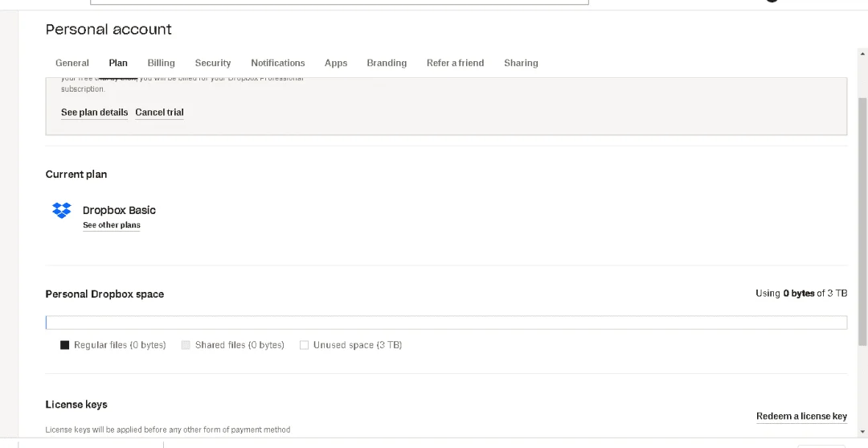The width and height of the screenshot is (868, 448).
Task: Click the Regular files (0 bytes) label
Action: (x=120, y=345)
